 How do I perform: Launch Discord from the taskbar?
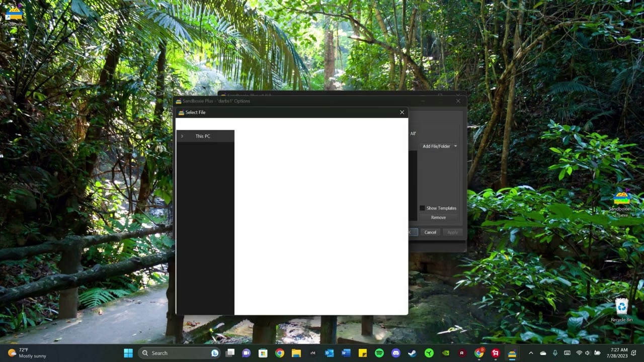396,353
